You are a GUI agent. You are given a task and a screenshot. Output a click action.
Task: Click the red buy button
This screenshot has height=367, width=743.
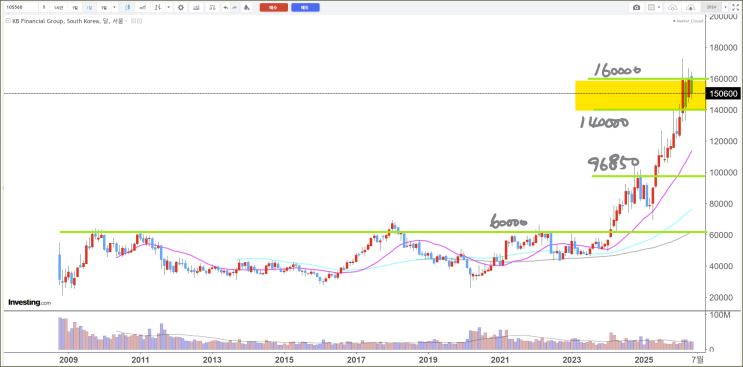pos(273,8)
